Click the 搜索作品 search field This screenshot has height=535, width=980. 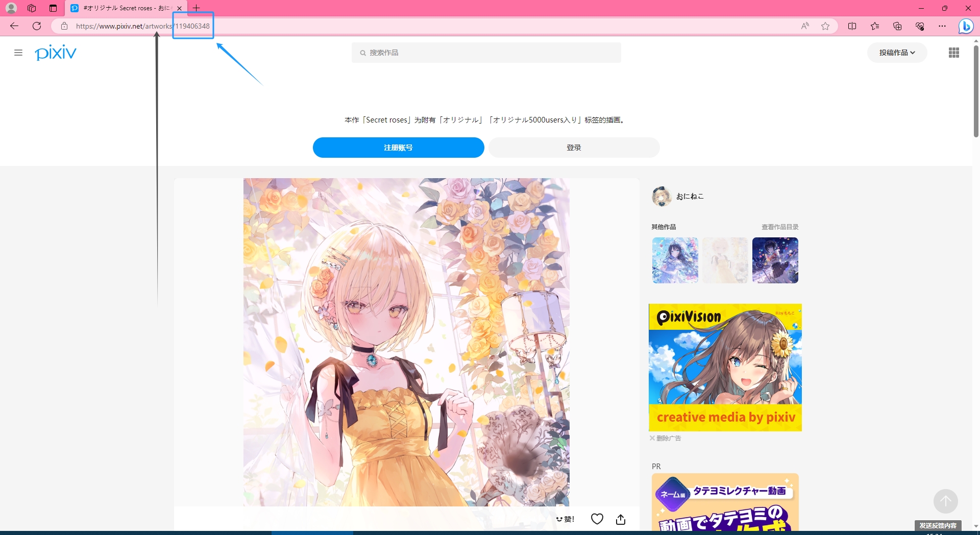[x=486, y=53]
